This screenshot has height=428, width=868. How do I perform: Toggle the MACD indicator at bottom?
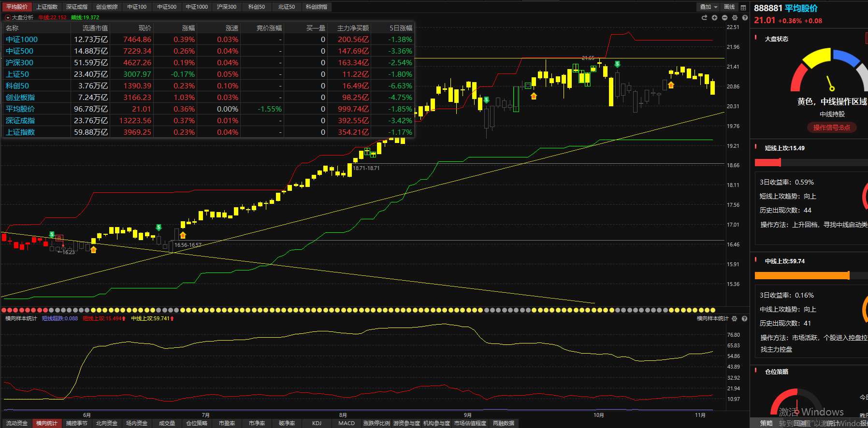pos(347,423)
